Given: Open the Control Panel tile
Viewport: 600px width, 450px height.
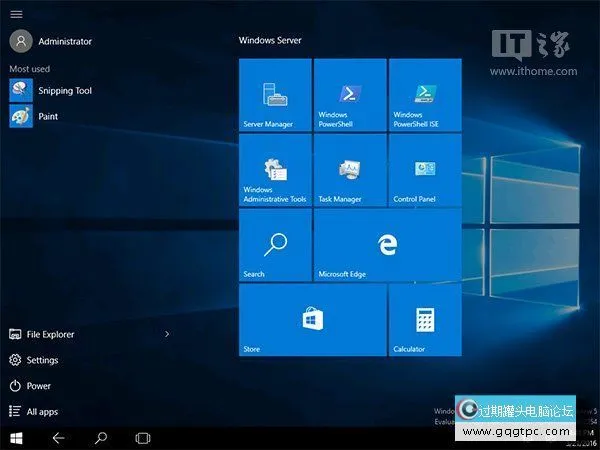Looking at the screenshot, I should coord(425,170).
